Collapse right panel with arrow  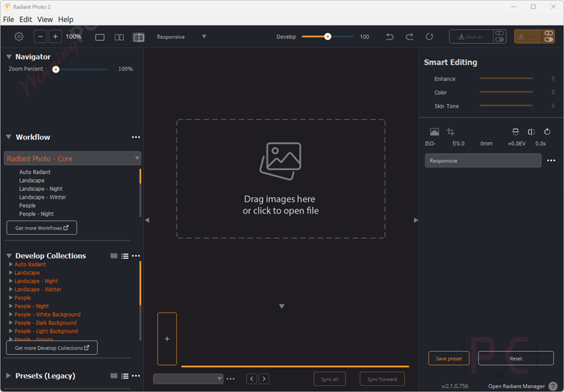tap(416, 220)
